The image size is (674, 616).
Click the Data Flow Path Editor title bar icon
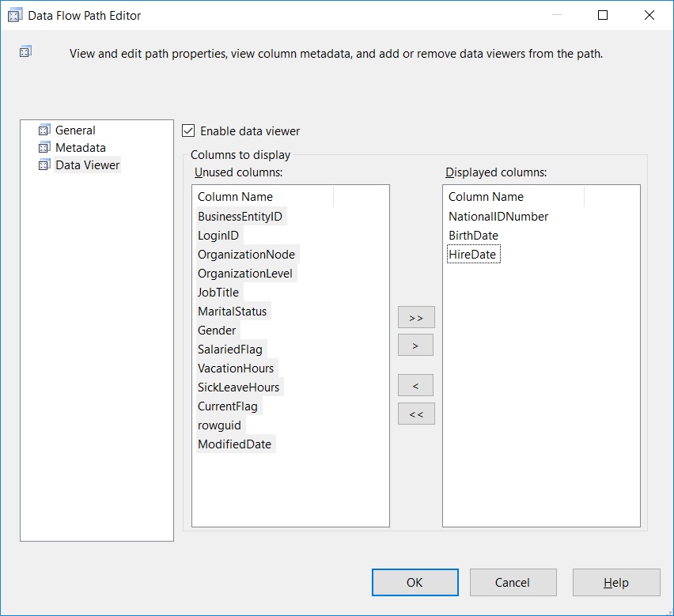[13, 14]
